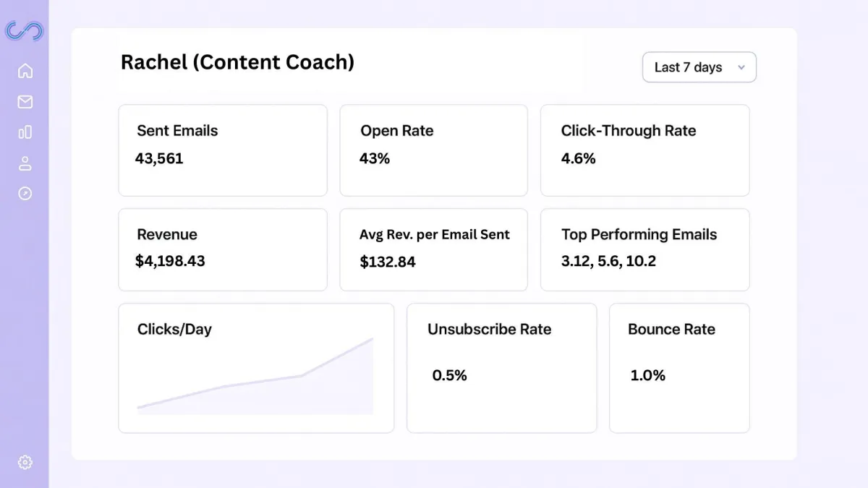Select the Revenue card
Viewport: 868px width, 488px height.
[x=223, y=250]
